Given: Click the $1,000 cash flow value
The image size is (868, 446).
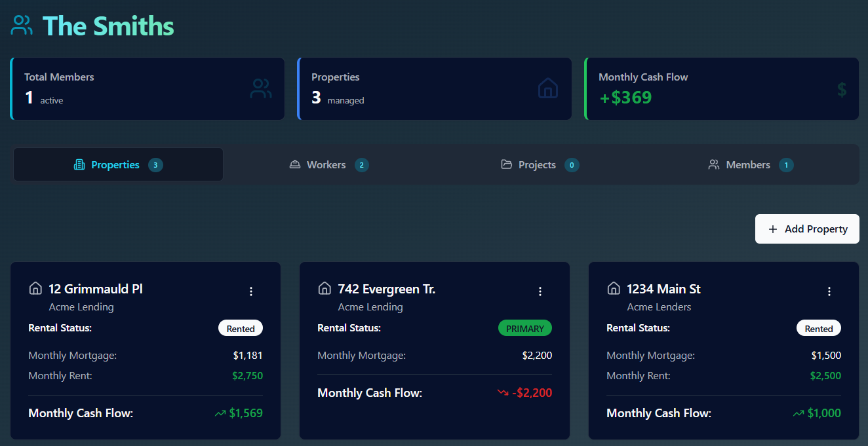Looking at the screenshot, I should point(824,413).
